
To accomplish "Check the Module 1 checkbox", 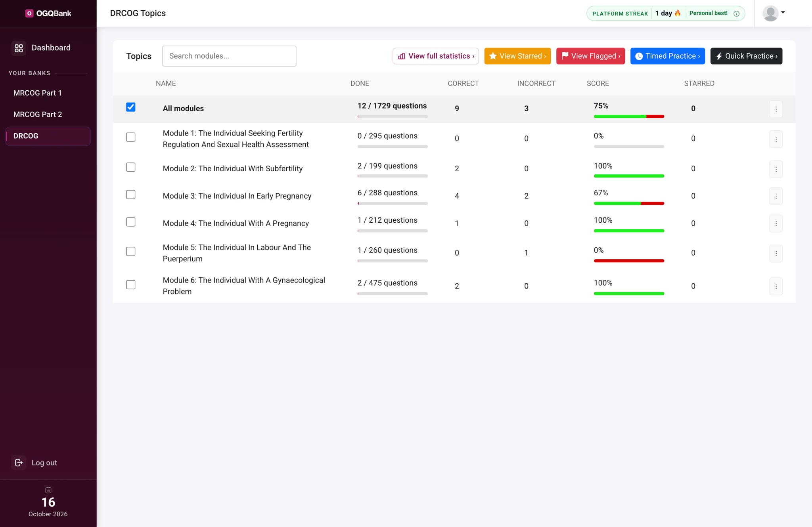I will point(131,137).
